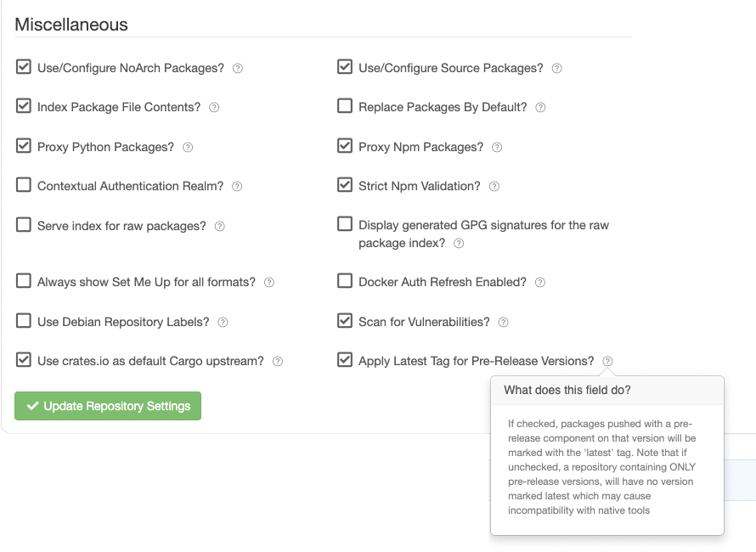Image resolution: width=756 pixels, height=552 pixels.
Task: Show help for Proxy Npm Packages
Action: pos(497,148)
